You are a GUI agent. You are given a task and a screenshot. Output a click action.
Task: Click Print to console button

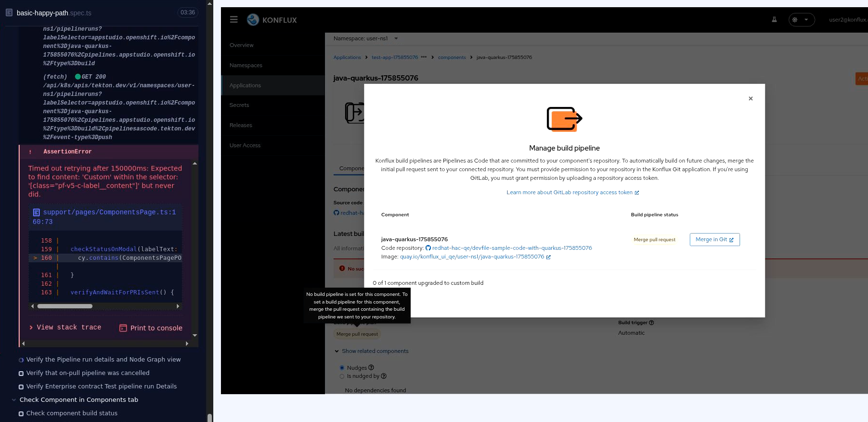150,328
